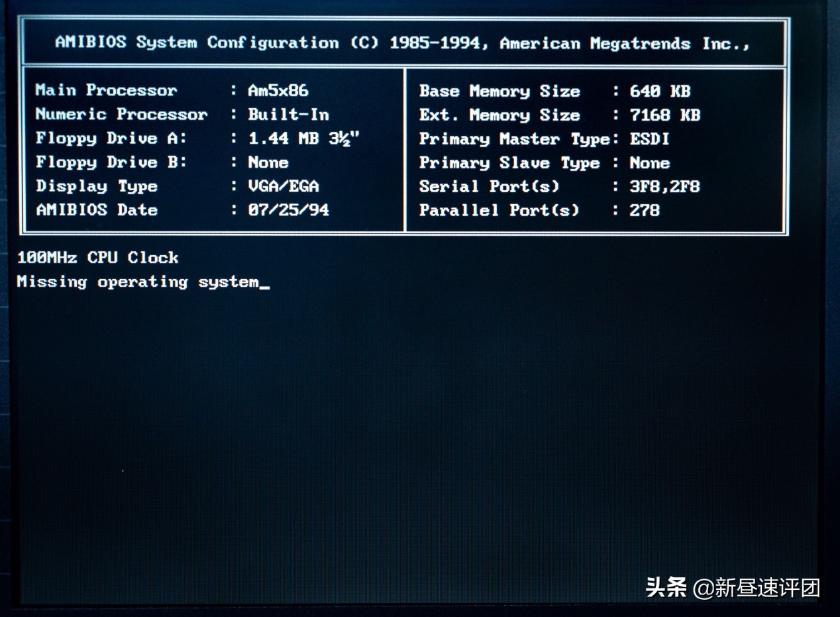Select the Floppy Drive B "None" value
Viewport: 840px width, 617px height.
click(268, 162)
